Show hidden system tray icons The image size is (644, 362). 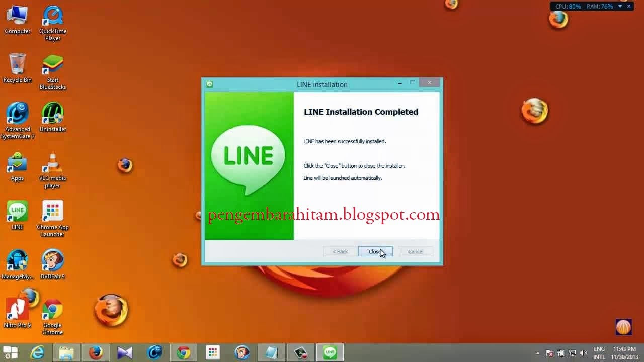tap(538, 353)
